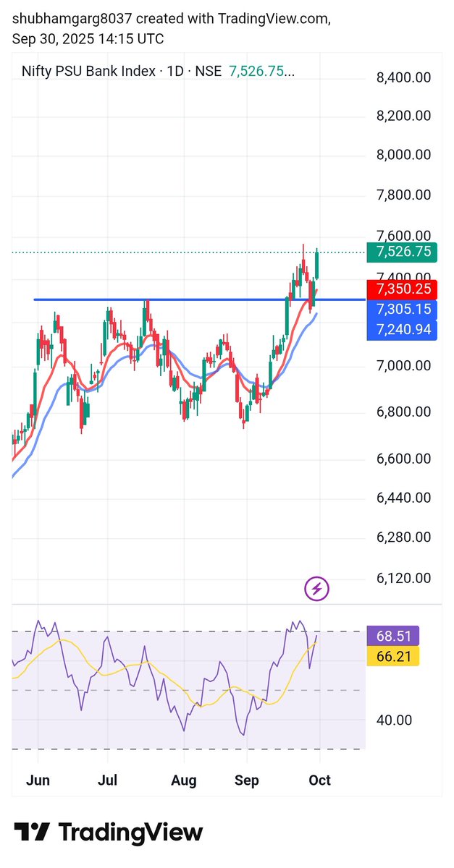The height and width of the screenshot is (868, 454).
Task: Click the 6,600.00 price axis value
Action: click(404, 459)
